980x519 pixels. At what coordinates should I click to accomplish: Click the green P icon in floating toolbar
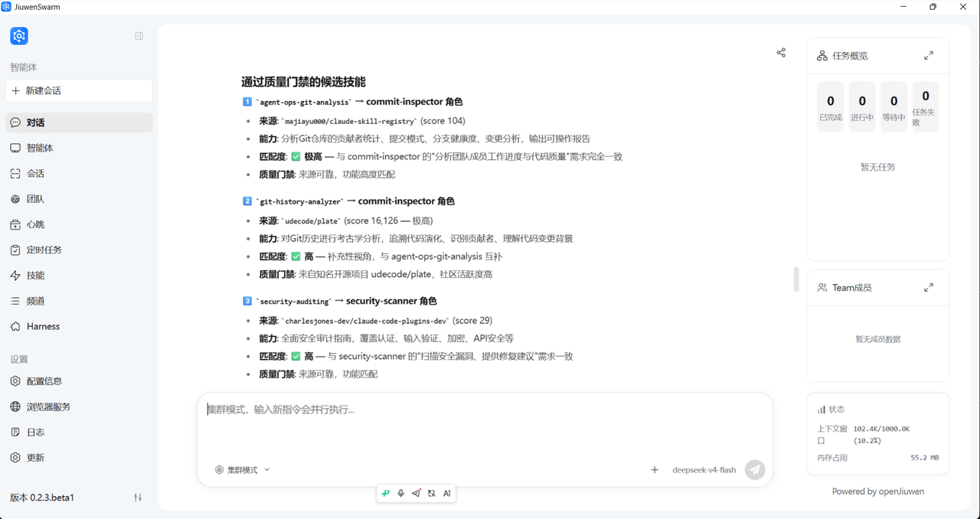click(386, 494)
